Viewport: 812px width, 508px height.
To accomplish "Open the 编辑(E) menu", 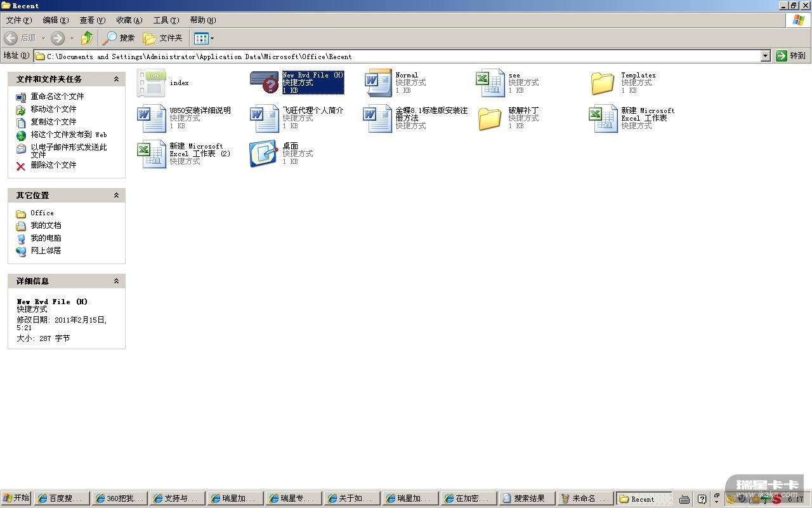I will point(55,20).
